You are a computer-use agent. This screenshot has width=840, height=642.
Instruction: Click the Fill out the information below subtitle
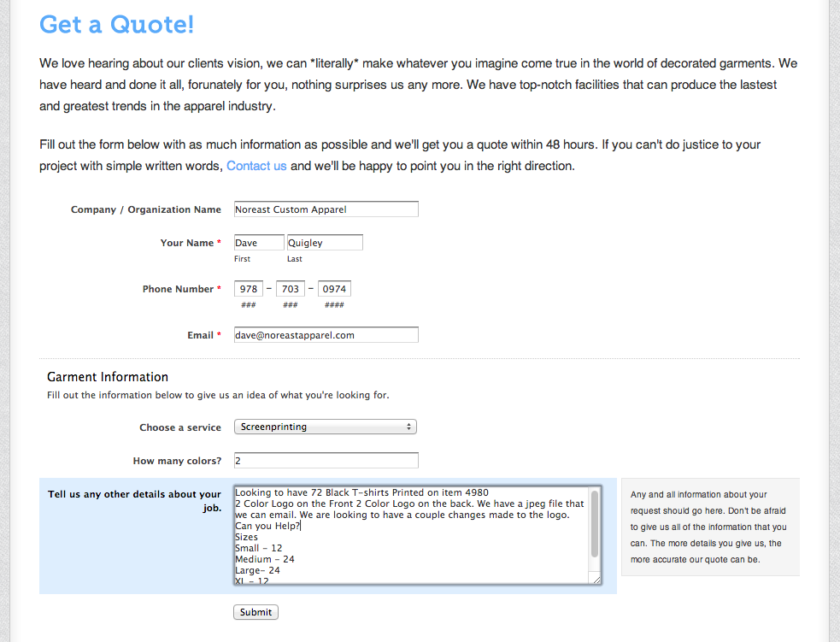218,395
